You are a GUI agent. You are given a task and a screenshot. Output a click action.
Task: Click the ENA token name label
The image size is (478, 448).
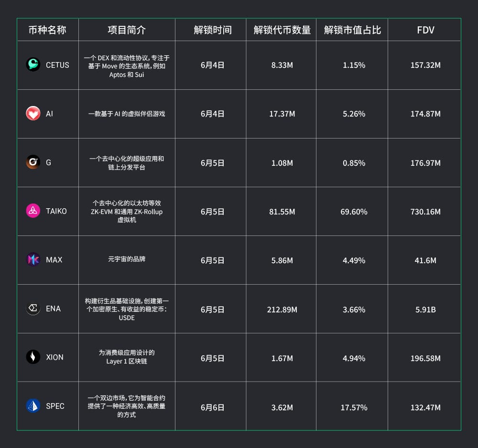53,309
